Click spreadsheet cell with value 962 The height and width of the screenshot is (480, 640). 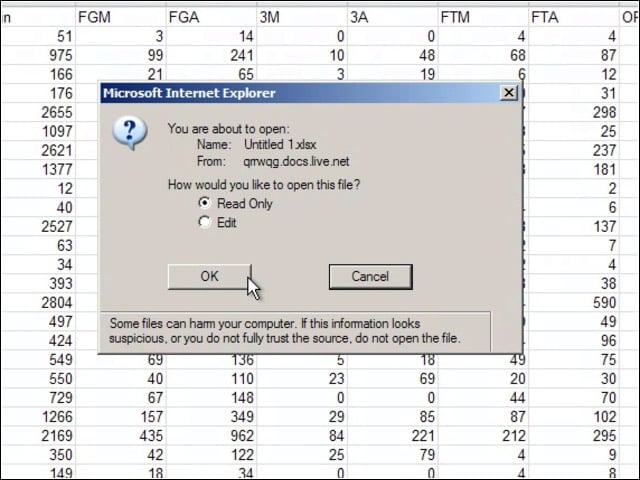click(211, 436)
